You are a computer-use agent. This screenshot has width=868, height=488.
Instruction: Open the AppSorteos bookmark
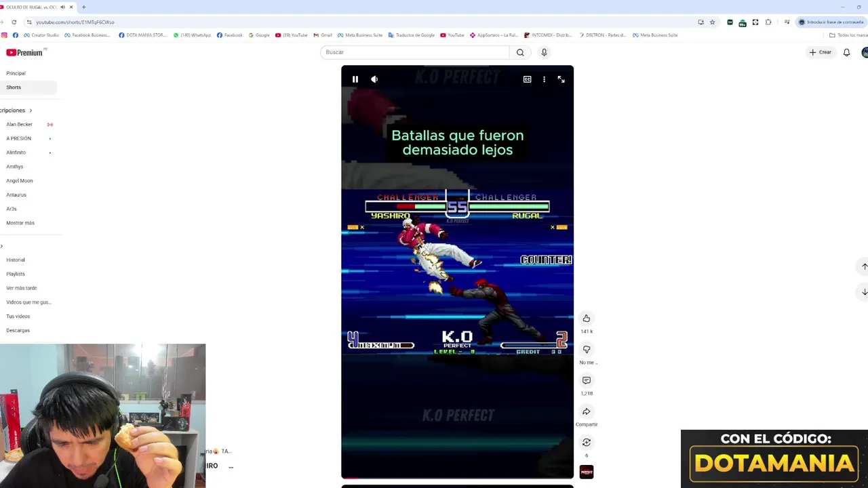494,35
